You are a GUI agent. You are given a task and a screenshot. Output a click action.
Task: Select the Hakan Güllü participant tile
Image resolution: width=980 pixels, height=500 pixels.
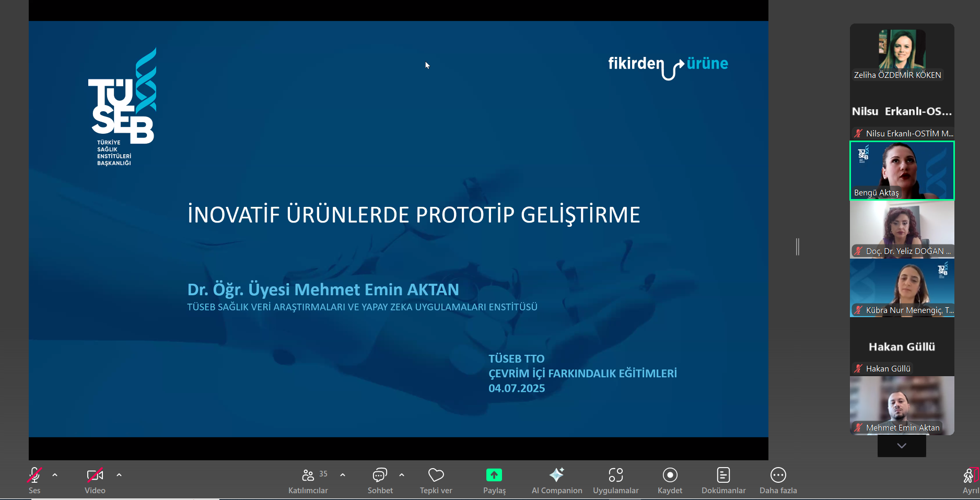(902, 347)
